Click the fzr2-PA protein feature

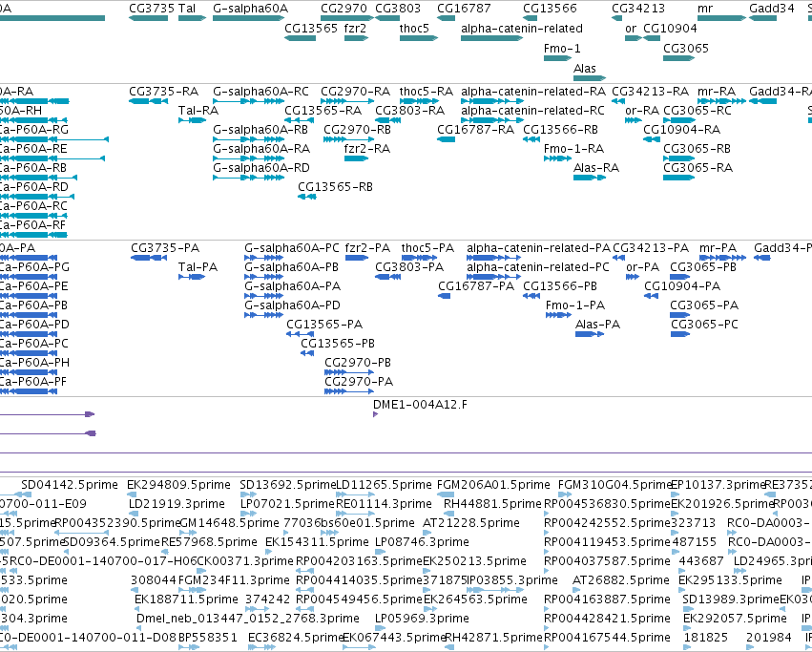click(x=357, y=258)
